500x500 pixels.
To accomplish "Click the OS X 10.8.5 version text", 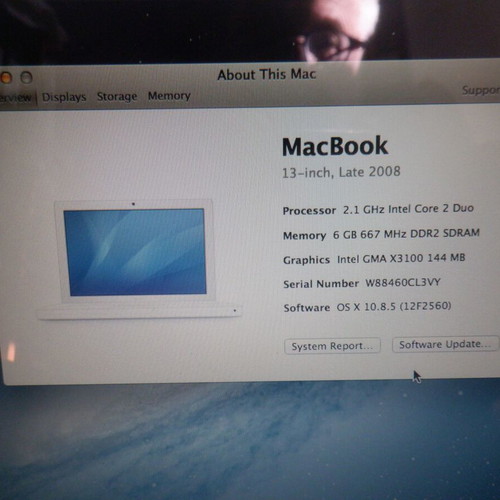I will click(x=394, y=306).
